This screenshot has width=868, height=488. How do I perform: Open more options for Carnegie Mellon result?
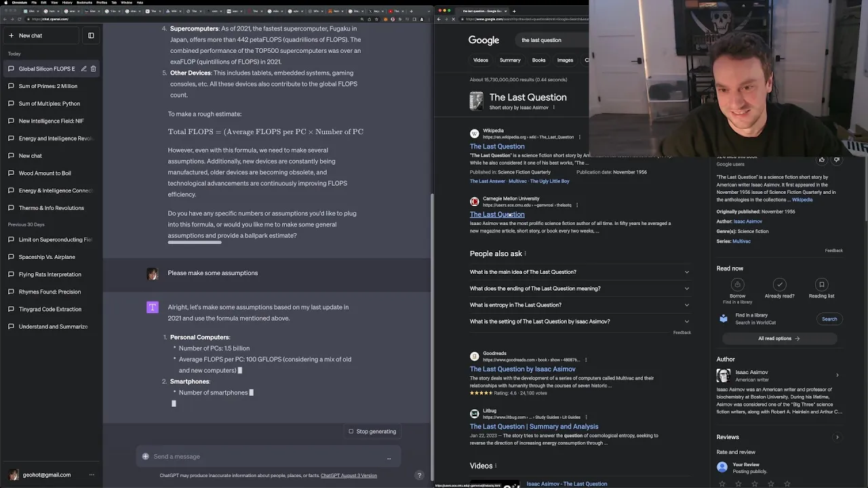[577, 205]
